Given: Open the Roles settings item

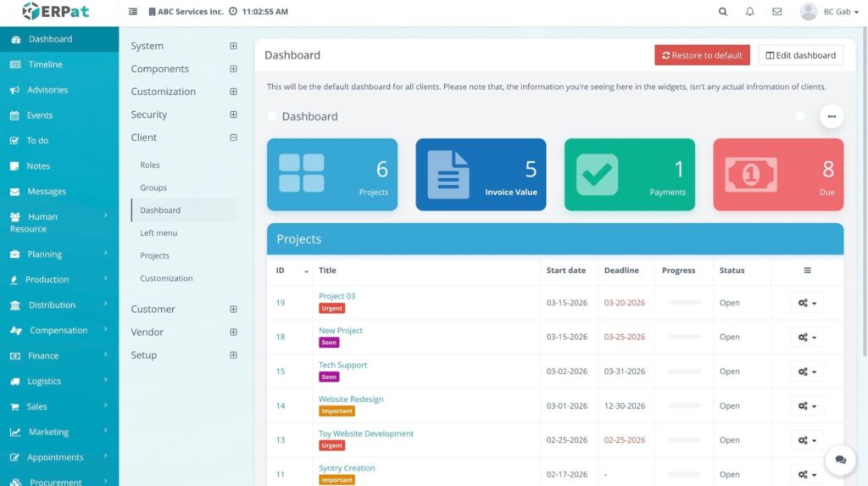Looking at the screenshot, I should coord(149,165).
